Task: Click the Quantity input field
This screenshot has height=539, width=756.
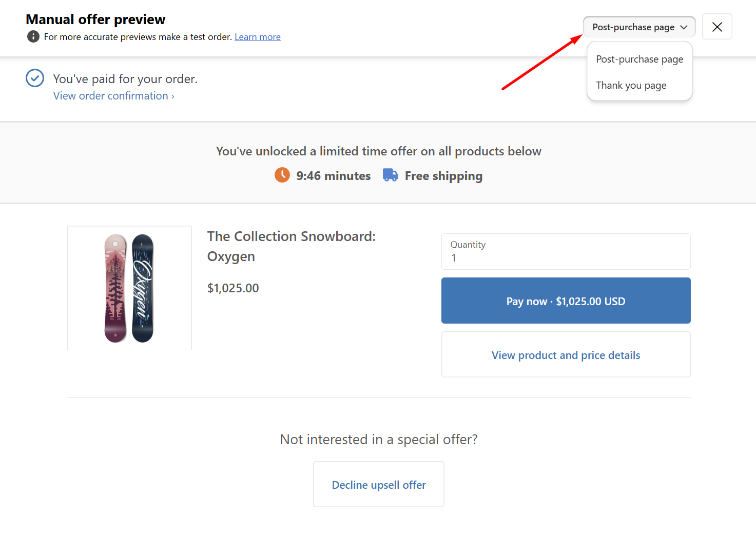Action: [566, 252]
